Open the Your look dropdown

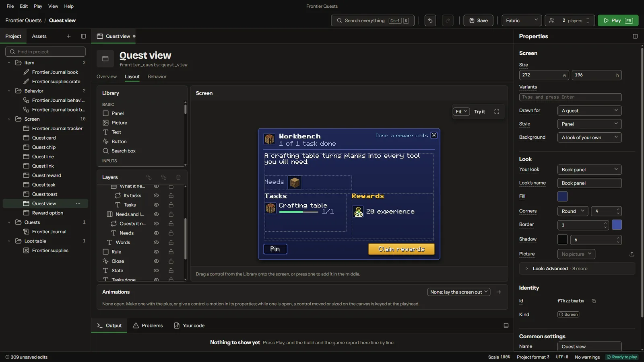click(x=589, y=170)
